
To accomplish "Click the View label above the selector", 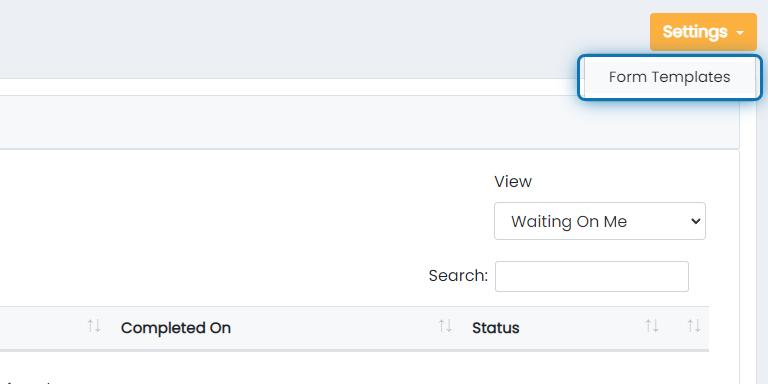I will pyautogui.click(x=513, y=182).
